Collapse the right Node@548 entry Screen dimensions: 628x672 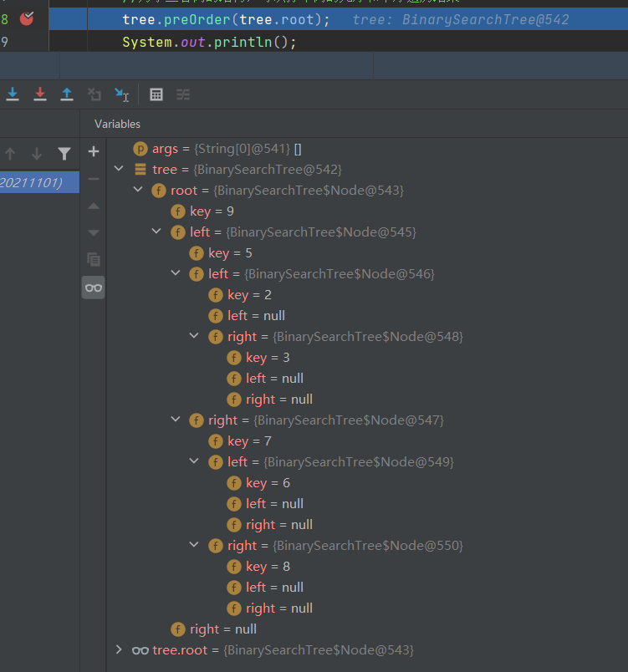(194, 336)
